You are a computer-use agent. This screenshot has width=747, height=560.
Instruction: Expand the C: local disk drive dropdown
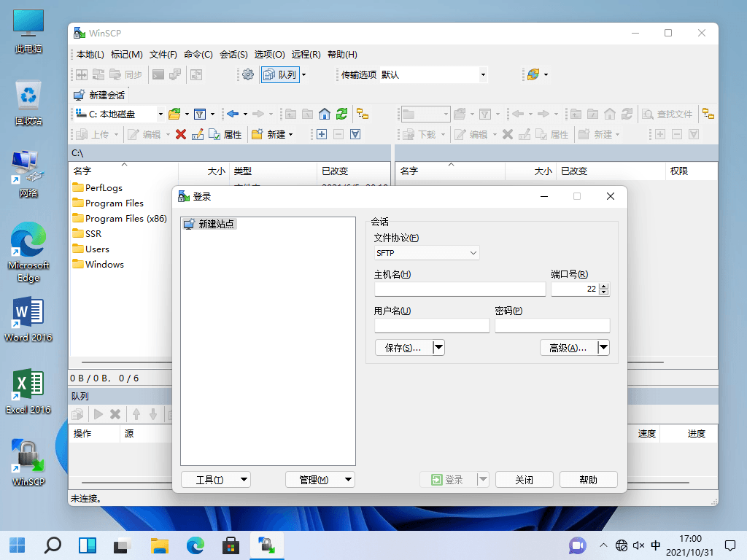pyautogui.click(x=160, y=114)
